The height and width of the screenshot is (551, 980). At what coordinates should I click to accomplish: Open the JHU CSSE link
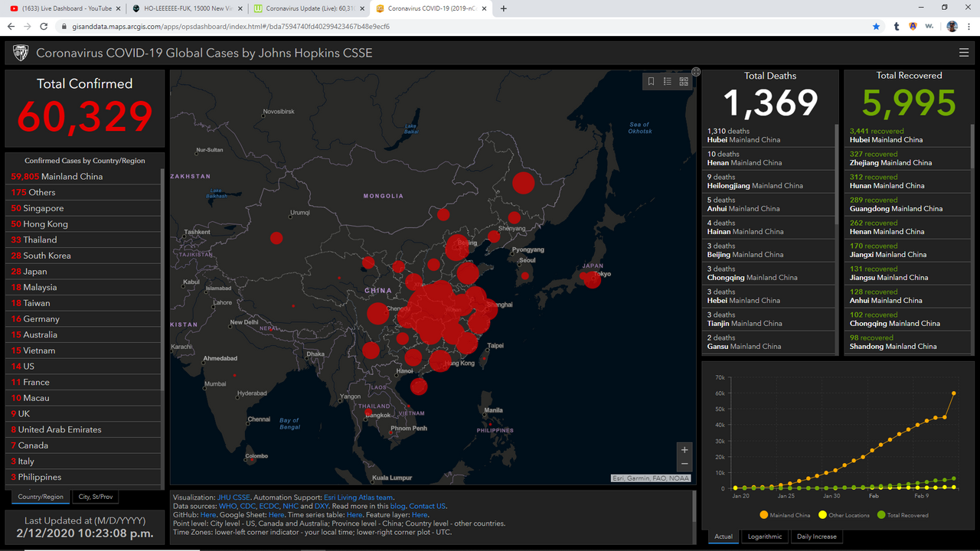[233, 497]
